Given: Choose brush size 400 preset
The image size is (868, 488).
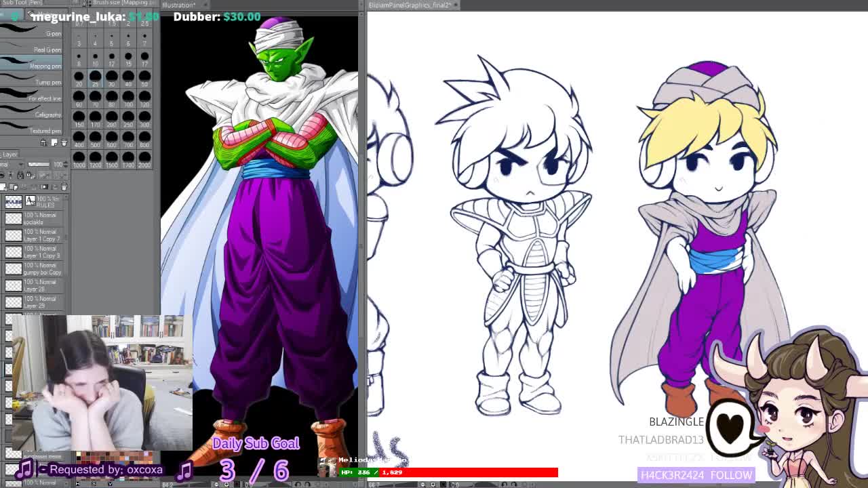Looking at the screenshot, I should pyautogui.click(x=79, y=140).
